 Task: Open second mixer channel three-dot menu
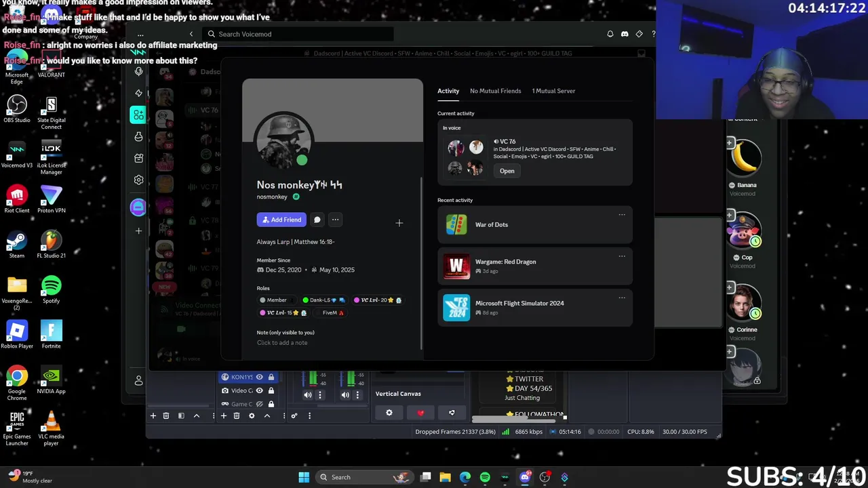(357, 395)
